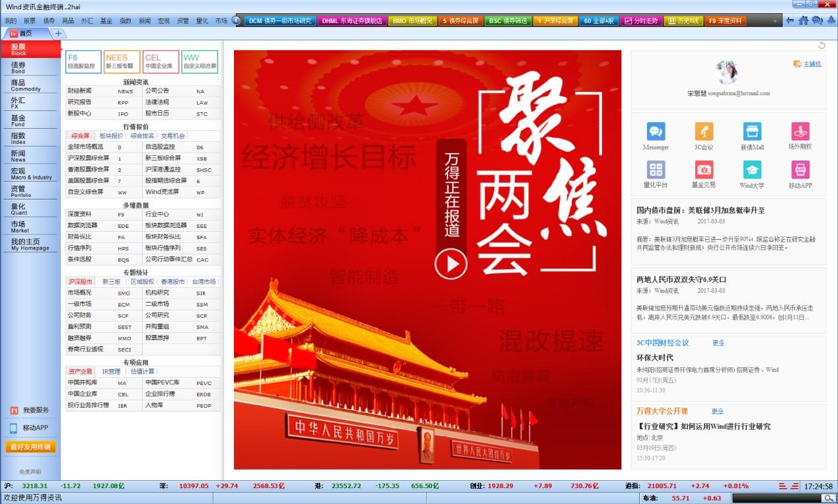
Task: Select 债券 Bond in left sidebar
Action: click(x=30, y=67)
